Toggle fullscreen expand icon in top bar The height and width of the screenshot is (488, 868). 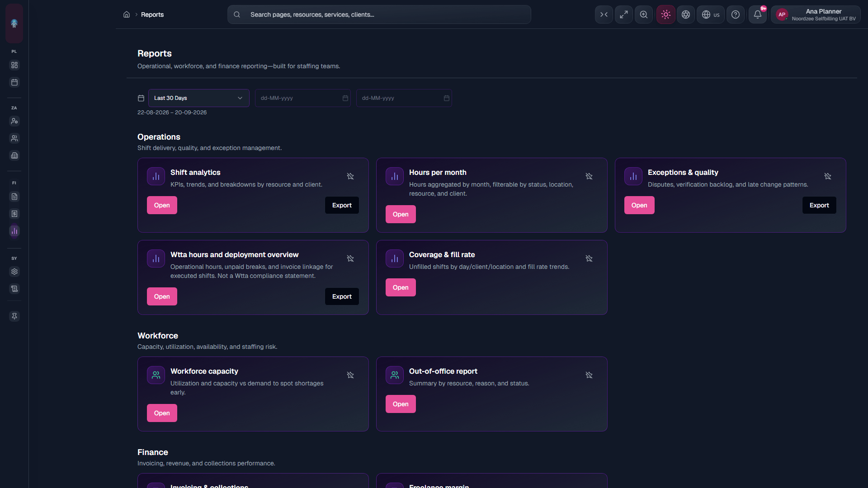[624, 14]
